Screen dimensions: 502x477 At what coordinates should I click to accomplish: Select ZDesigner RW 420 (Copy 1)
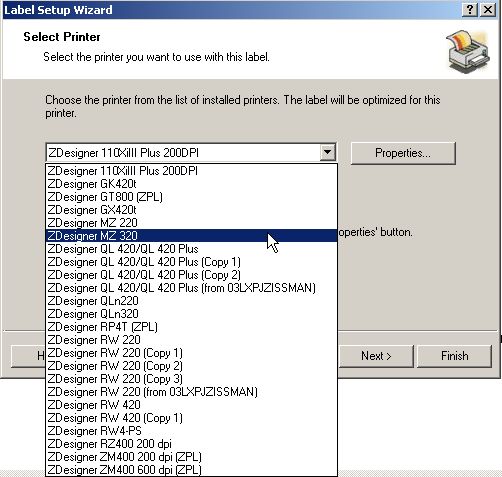pyautogui.click(x=191, y=418)
